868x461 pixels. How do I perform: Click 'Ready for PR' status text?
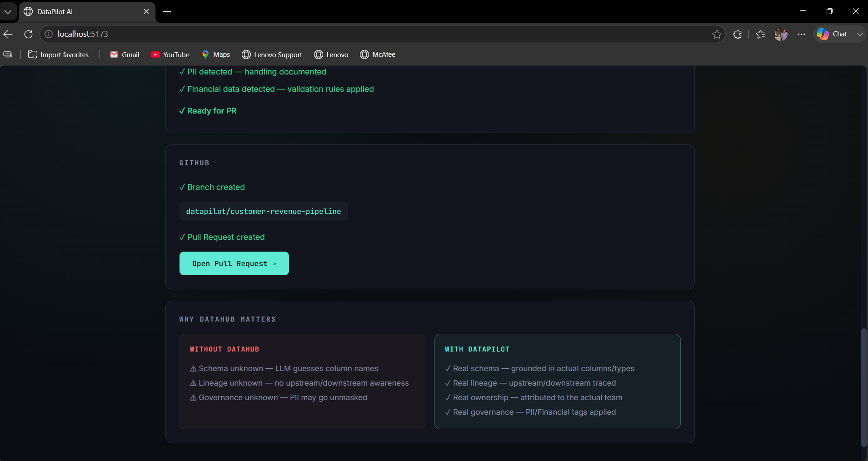(x=208, y=111)
